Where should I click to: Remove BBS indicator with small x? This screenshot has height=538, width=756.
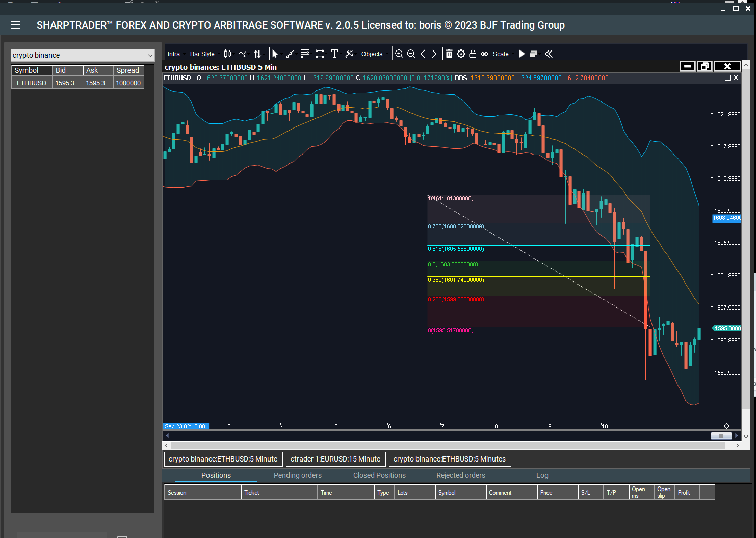(736, 78)
